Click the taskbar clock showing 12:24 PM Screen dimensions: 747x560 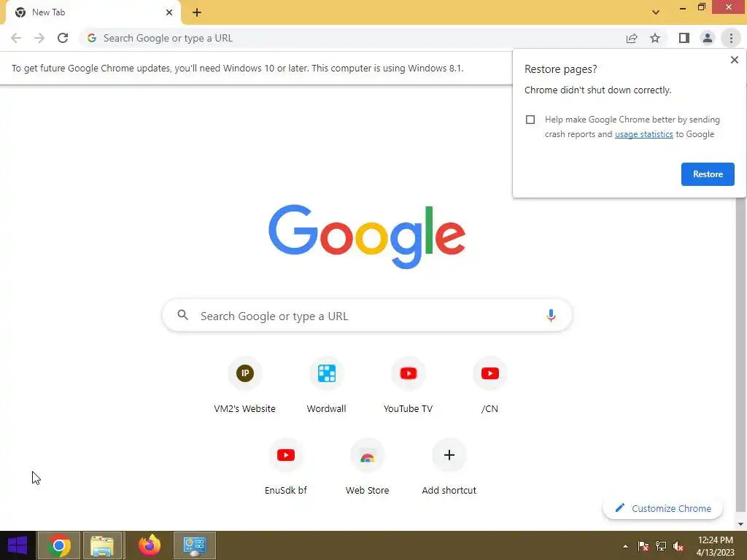(x=715, y=545)
